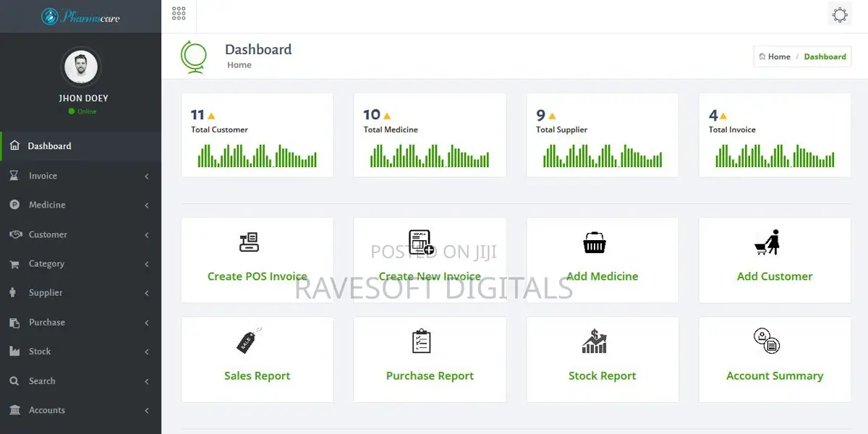Expand the Category menu chevron

coord(147,264)
